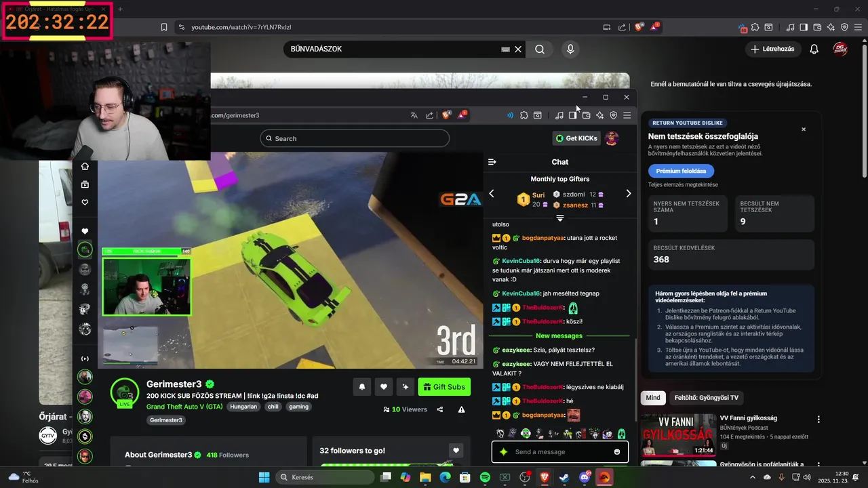Toggle sidebar panel icon in YouTube window
This screenshot has width=868, height=488.
tap(804, 27)
